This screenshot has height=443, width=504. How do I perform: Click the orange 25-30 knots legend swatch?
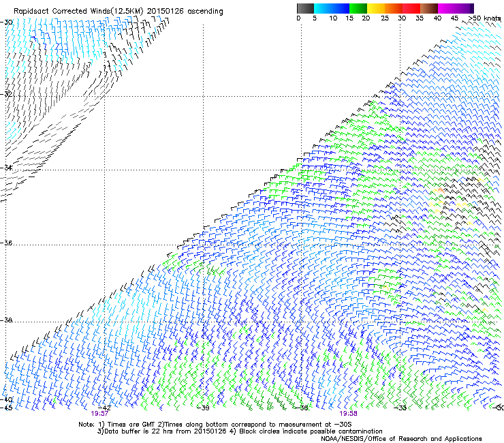[394, 8]
